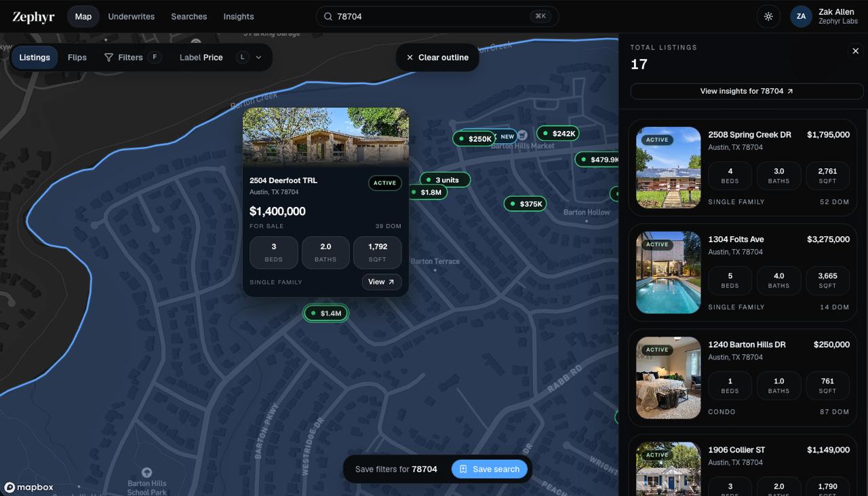Select the $479.9K map marker
This screenshot has width=868, height=496.
click(597, 159)
